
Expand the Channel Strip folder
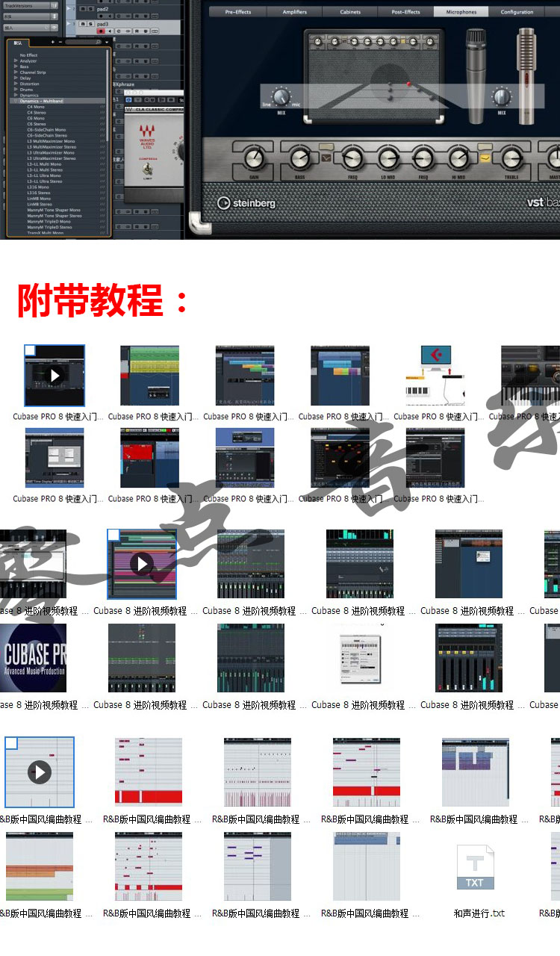[x=16, y=72]
